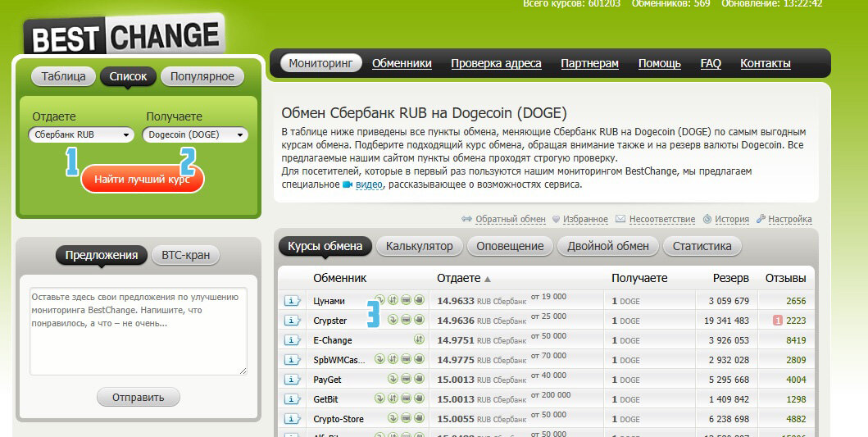Image resolution: width=868 pixels, height=437 pixels.
Task: Open the Двойной обмен tab
Action: pyautogui.click(x=608, y=246)
